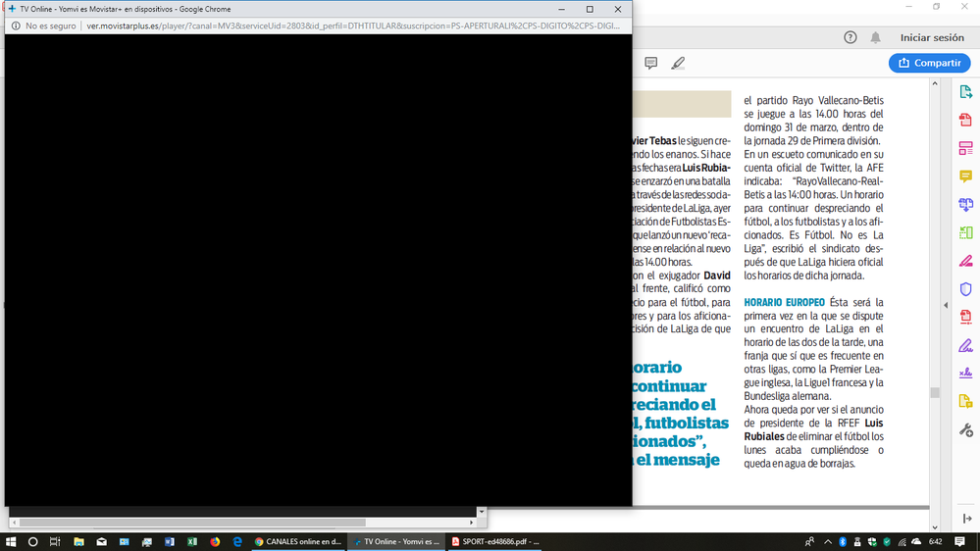Click Iniciar sesión in Acrobat

[x=932, y=37]
